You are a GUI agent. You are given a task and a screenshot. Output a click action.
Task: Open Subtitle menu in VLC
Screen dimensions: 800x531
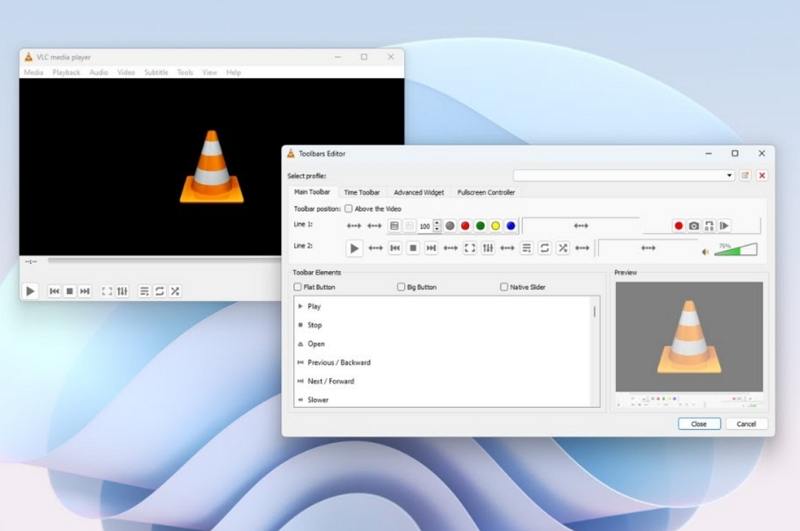coord(156,72)
